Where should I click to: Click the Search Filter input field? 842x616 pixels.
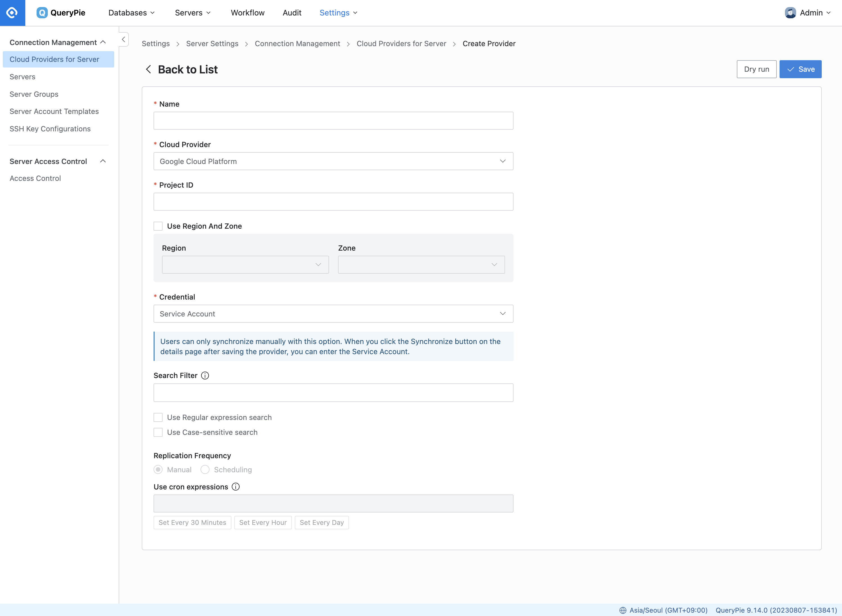[333, 393]
